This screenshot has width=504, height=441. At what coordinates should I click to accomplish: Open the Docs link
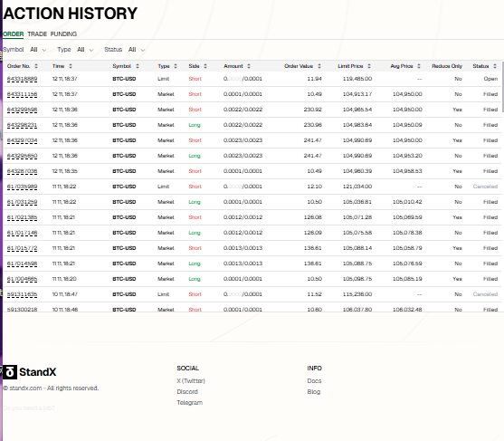click(314, 381)
